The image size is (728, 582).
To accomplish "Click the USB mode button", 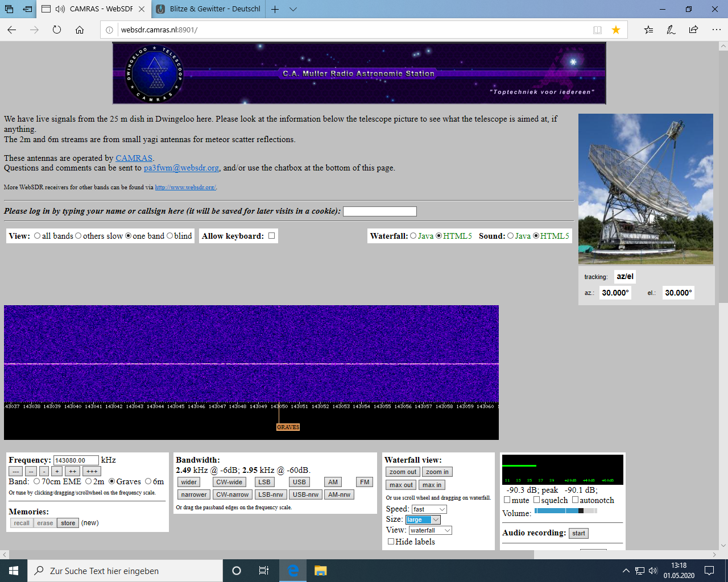I will (299, 482).
